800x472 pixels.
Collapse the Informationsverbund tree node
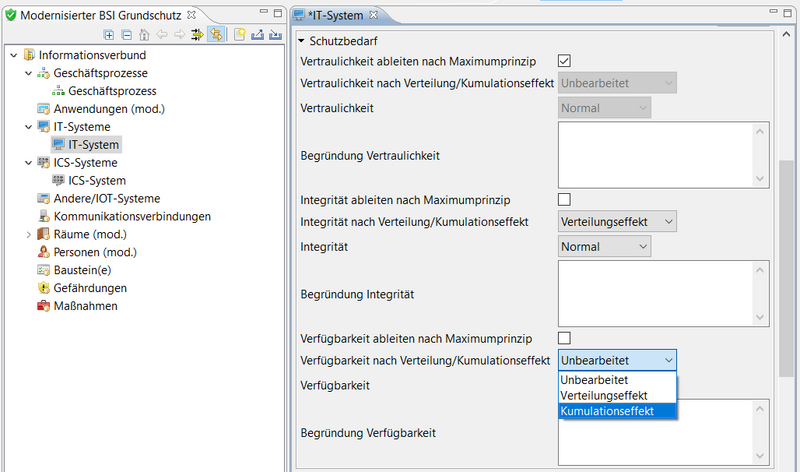tap(14, 55)
